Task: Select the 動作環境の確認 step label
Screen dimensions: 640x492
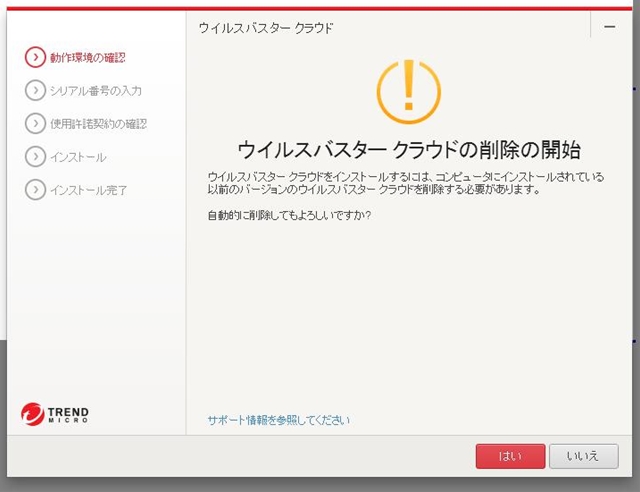Action: coord(88,58)
